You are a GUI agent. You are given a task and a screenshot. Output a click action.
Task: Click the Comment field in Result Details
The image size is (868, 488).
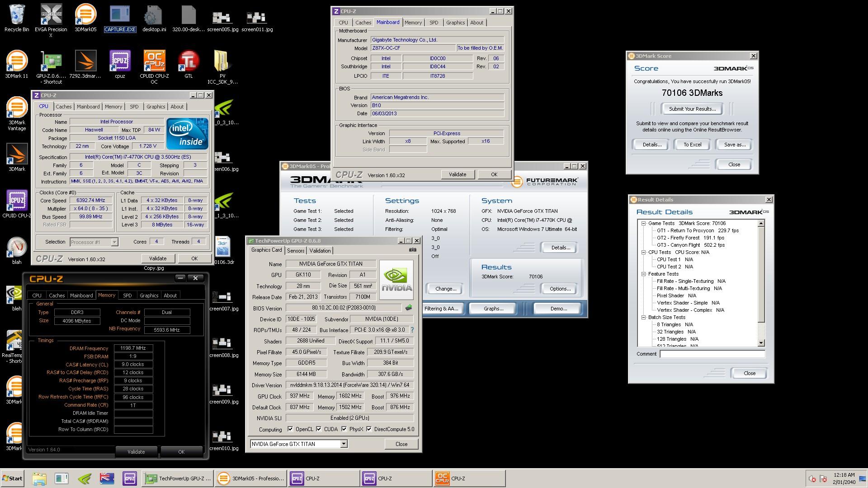712,354
